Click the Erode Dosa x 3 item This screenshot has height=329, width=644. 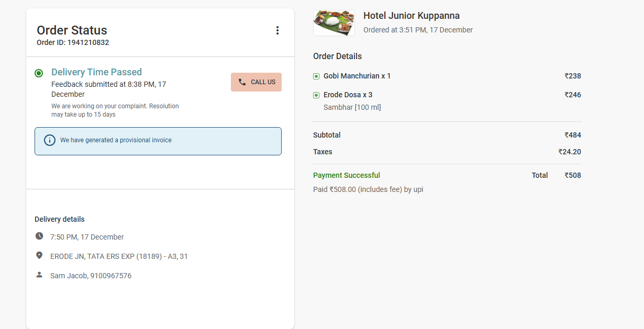pos(348,95)
